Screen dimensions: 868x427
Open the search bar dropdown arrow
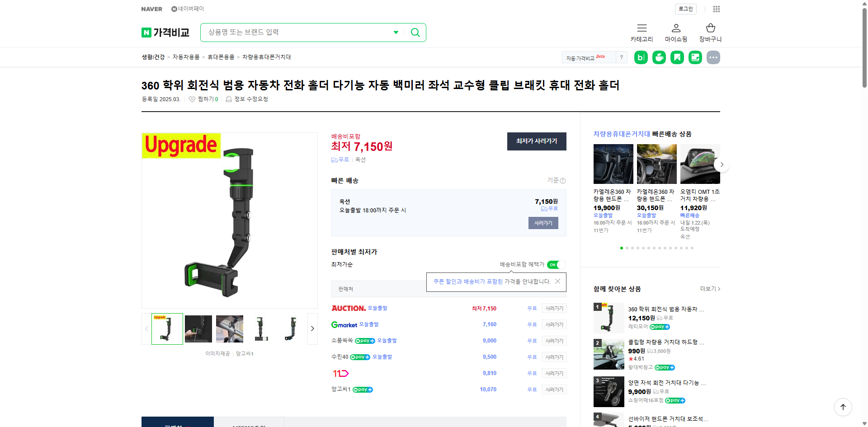pos(396,32)
